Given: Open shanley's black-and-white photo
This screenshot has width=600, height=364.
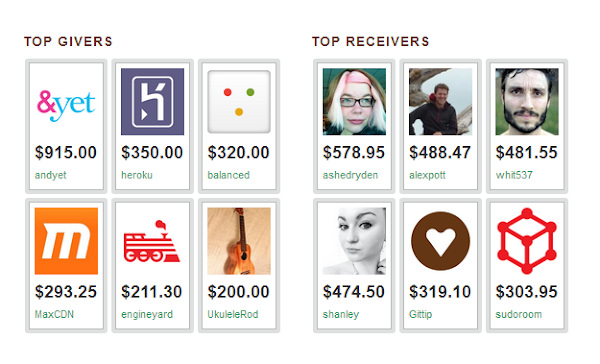Looking at the screenshot, I should [x=354, y=241].
